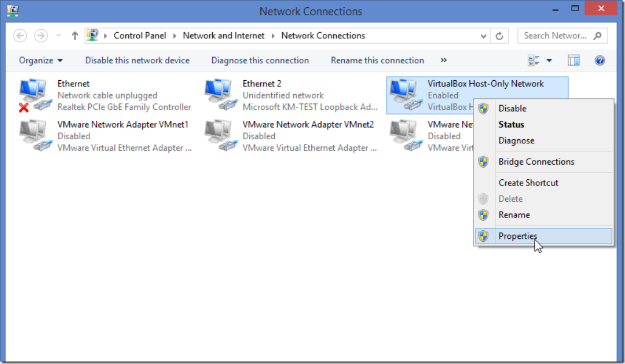Expand the arrow after Network and Internet
Image resolution: width=625 pixels, height=364 pixels.
click(x=273, y=36)
